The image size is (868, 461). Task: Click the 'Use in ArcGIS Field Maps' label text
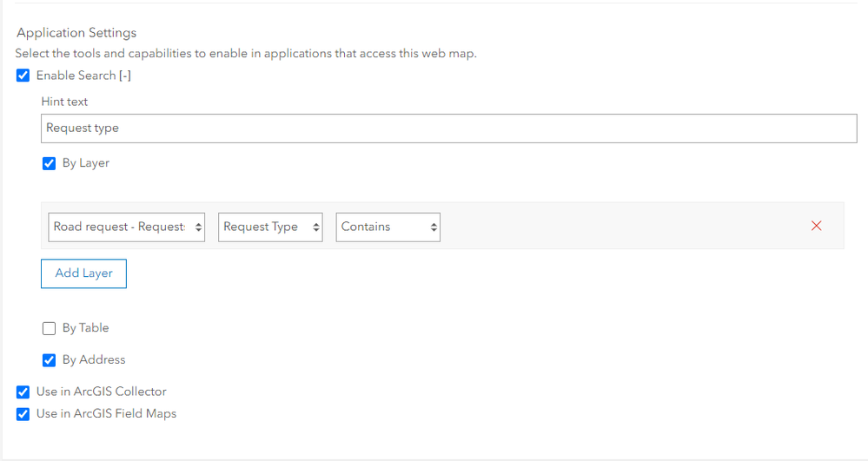pos(106,414)
